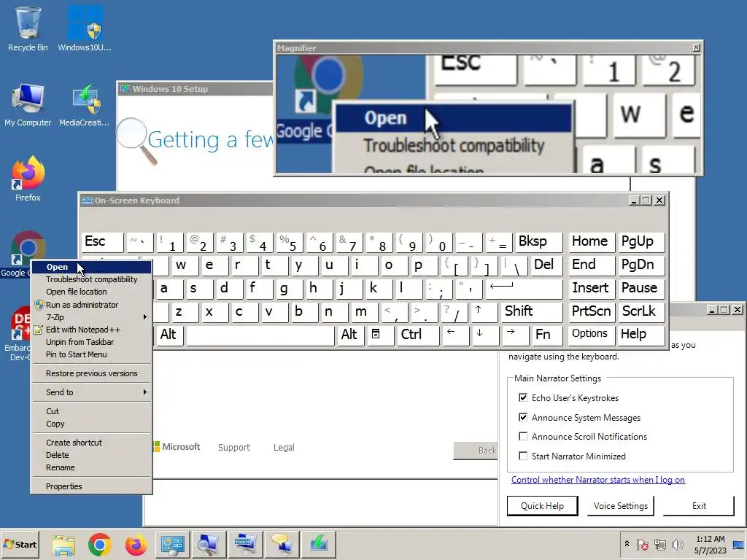Click the Show Desktop icon at taskbar end
The width and height of the screenshot is (747, 560).
pyautogui.click(x=738, y=545)
